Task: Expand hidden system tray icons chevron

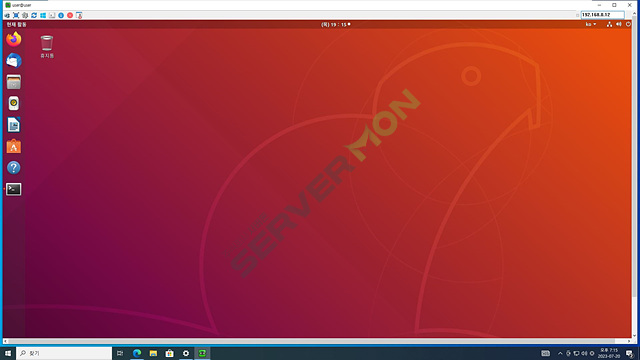Action: (560, 353)
